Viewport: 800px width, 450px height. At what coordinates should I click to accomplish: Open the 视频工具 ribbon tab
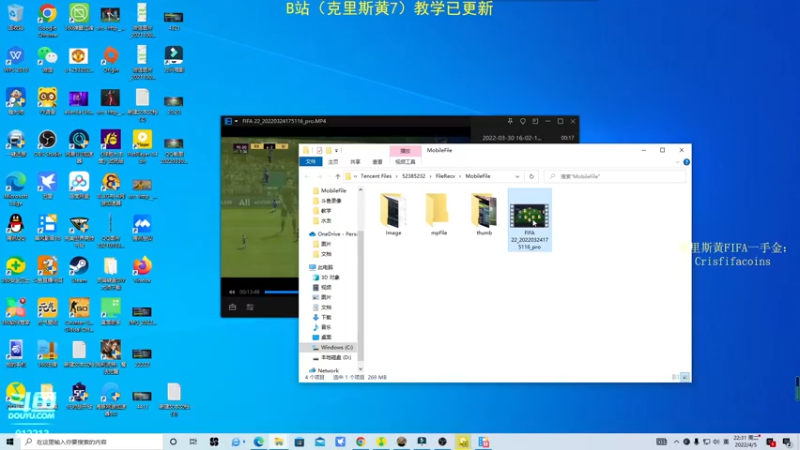[405, 162]
